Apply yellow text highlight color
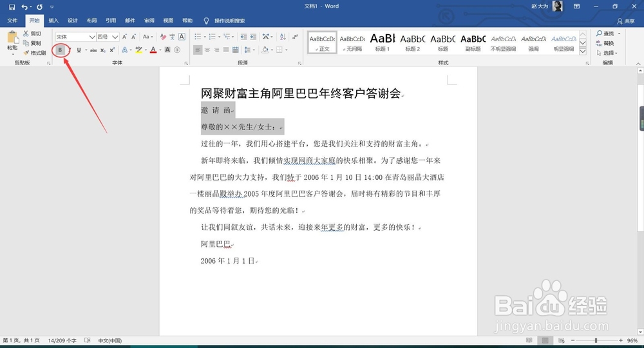This screenshot has width=644, height=348. click(x=139, y=50)
